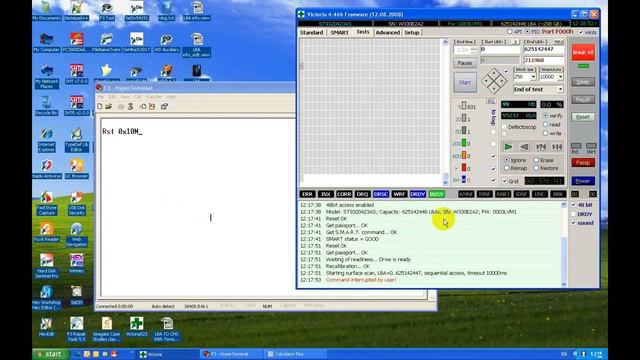Viewport: 640px width, 360px height.
Task: Open the Recycle Bin icon
Action: (47, 105)
